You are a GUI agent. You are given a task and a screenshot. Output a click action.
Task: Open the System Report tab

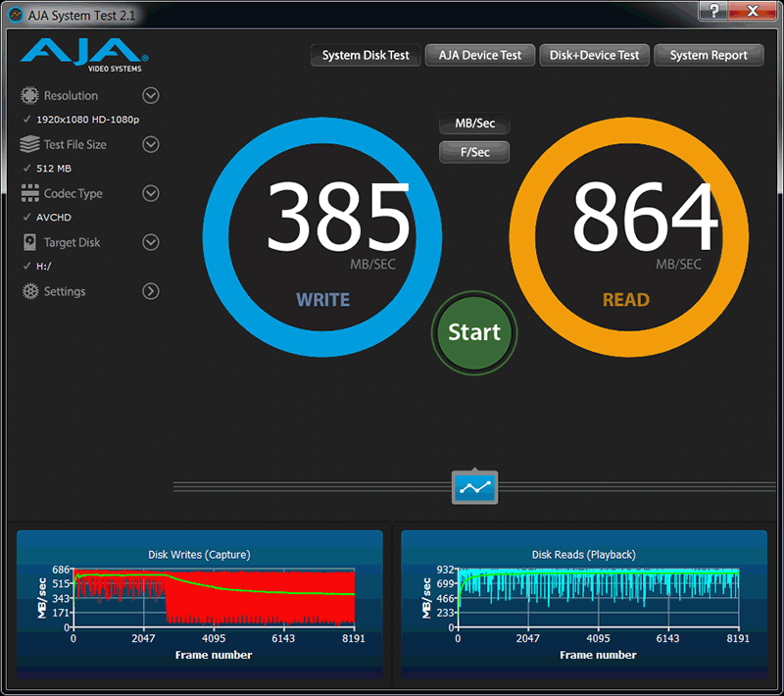pos(709,55)
